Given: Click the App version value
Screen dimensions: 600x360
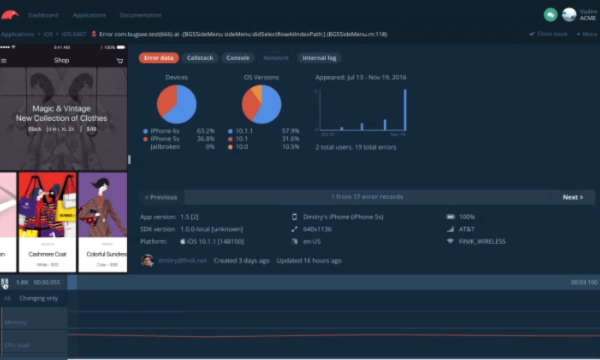Looking at the screenshot, I should [189, 217].
